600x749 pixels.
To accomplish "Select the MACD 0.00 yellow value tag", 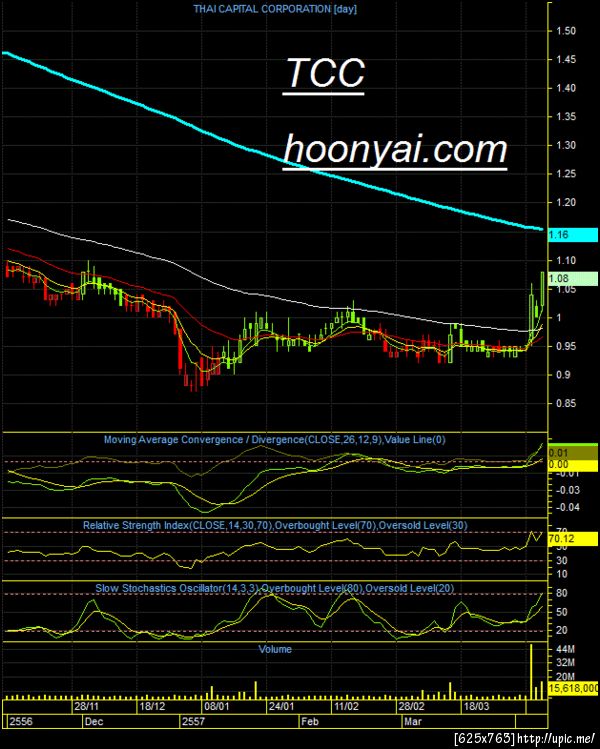I will [573, 465].
